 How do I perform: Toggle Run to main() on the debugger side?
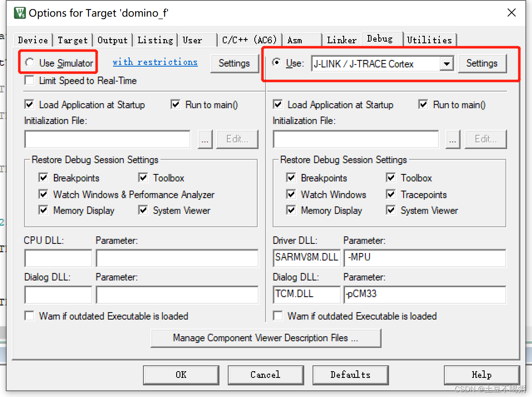[x=423, y=104]
